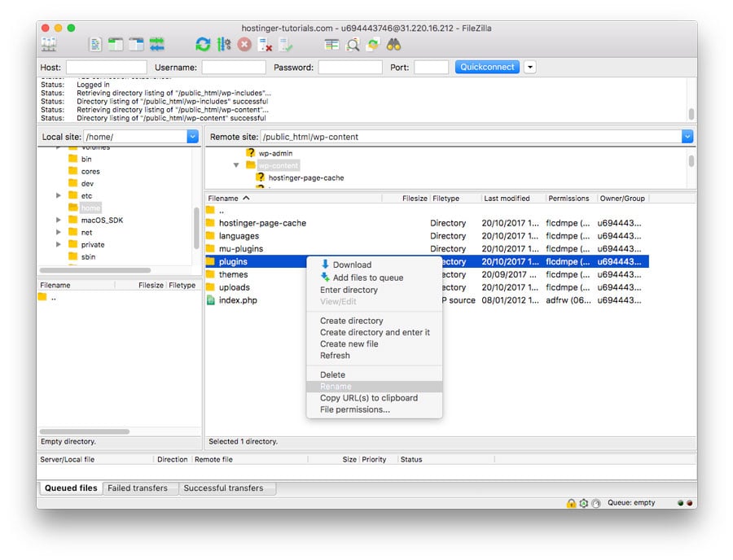Expand the etc folder in local tree
Image resolution: width=733 pixels, height=560 pixels.
click(x=59, y=195)
